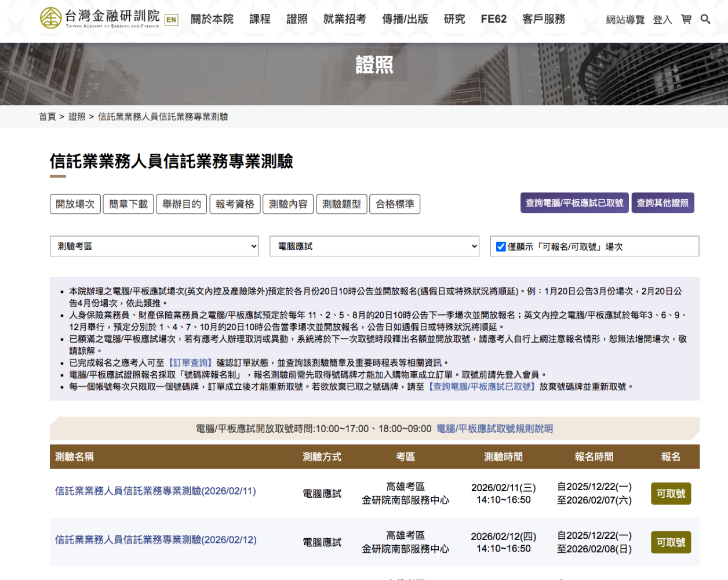
Task: Select the 合格標準 tab button
Action: pyautogui.click(x=395, y=204)
